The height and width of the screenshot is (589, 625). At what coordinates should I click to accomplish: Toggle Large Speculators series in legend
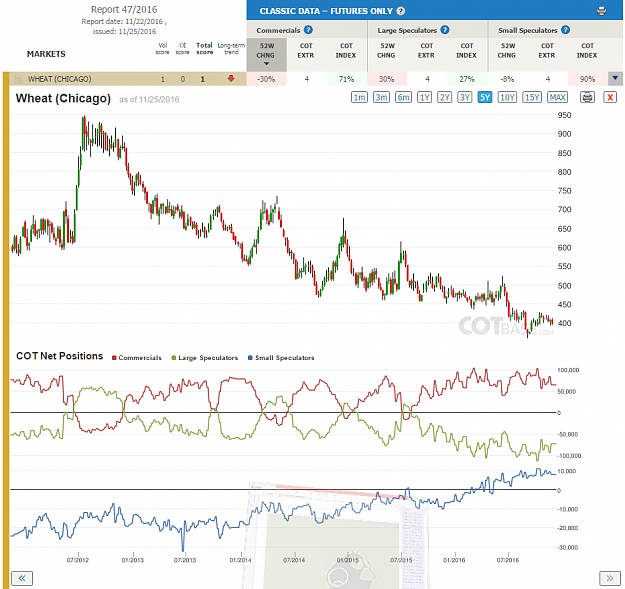(204, 358)
